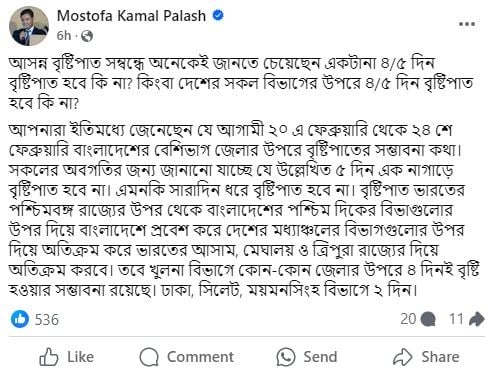Click the blue thumbs-up reaction icon
Screen dimensions: 488x374
(20, 319)
